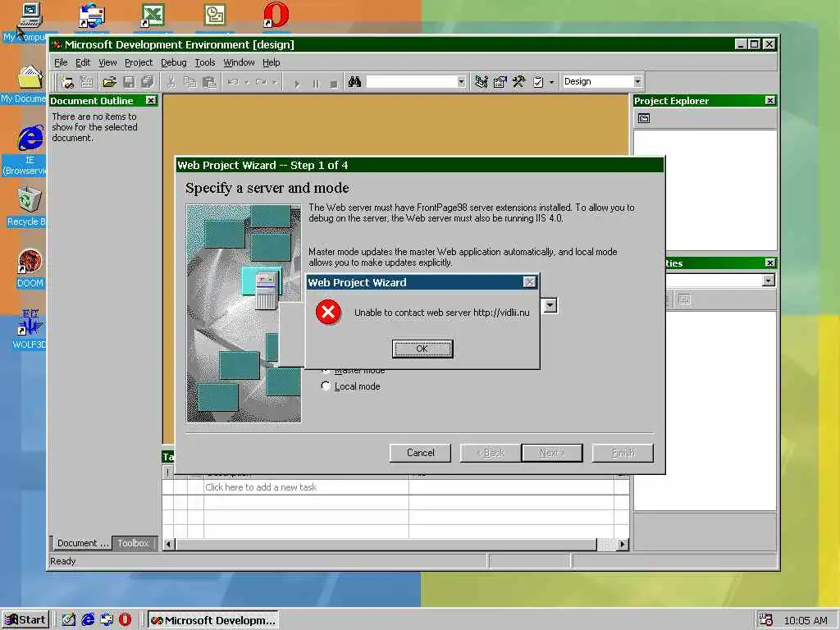Click the Microsoft Development taskbar button
This screenshot has height=630, width=840.
pos(213,620)
